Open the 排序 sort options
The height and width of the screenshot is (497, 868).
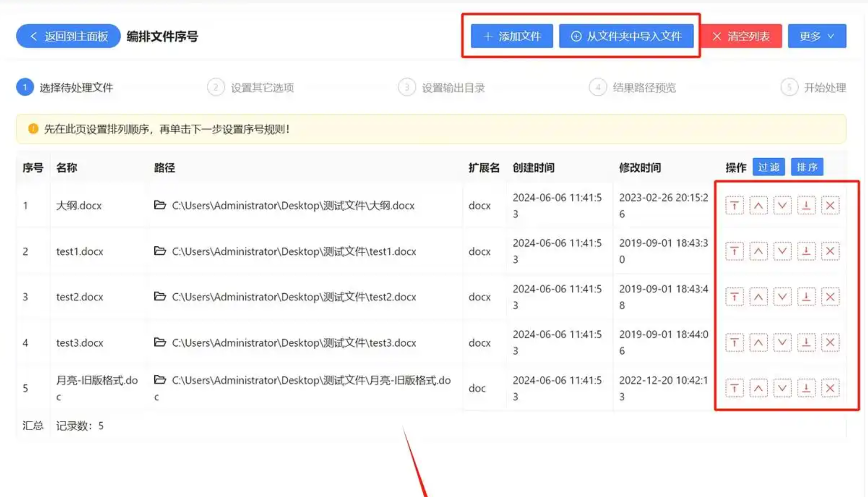[807, 167]
